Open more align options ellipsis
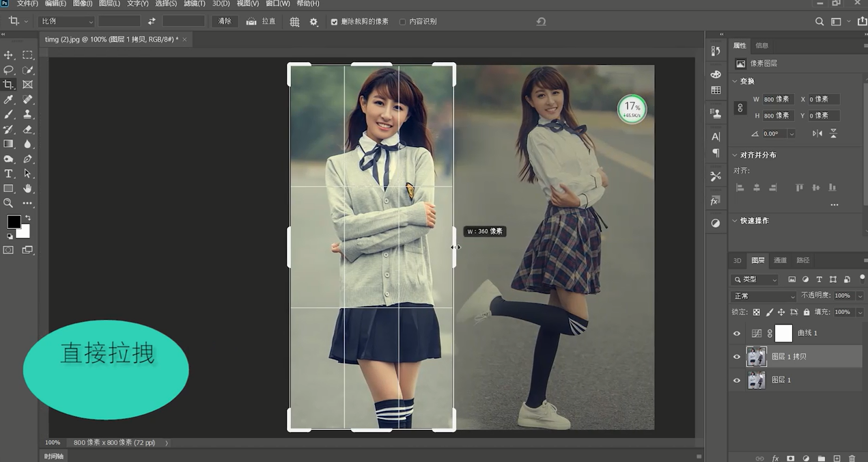868x462 pixels. [834, 205]
